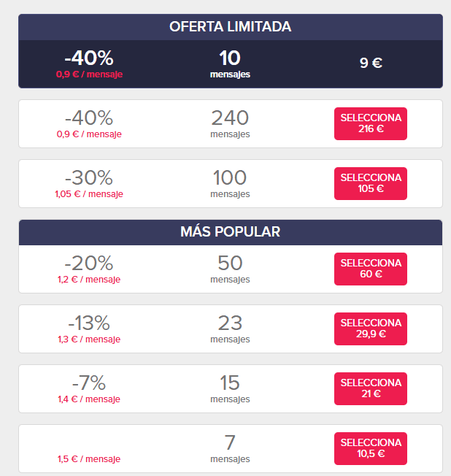Click the SELECCIONA 10,5 € button
451x476 pixels.
(x=371, y=448)
